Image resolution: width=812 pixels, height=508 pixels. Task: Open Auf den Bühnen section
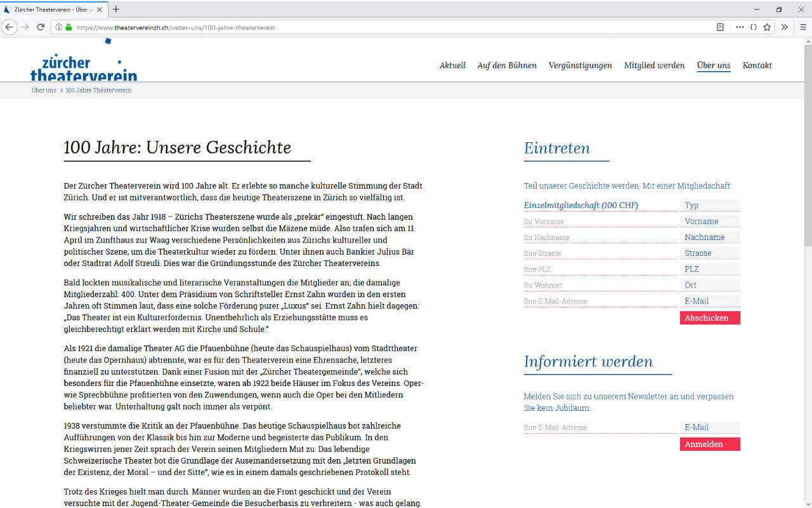pyautogui.click(x=507, y=65)
